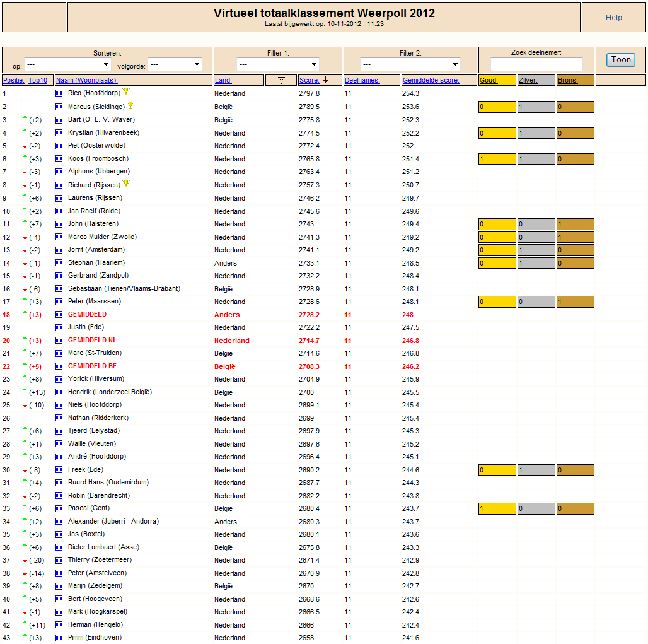Open the 'volgorde' sort order dropdown
The height and width of the screenshot is (644, 648).
point(175,64)
